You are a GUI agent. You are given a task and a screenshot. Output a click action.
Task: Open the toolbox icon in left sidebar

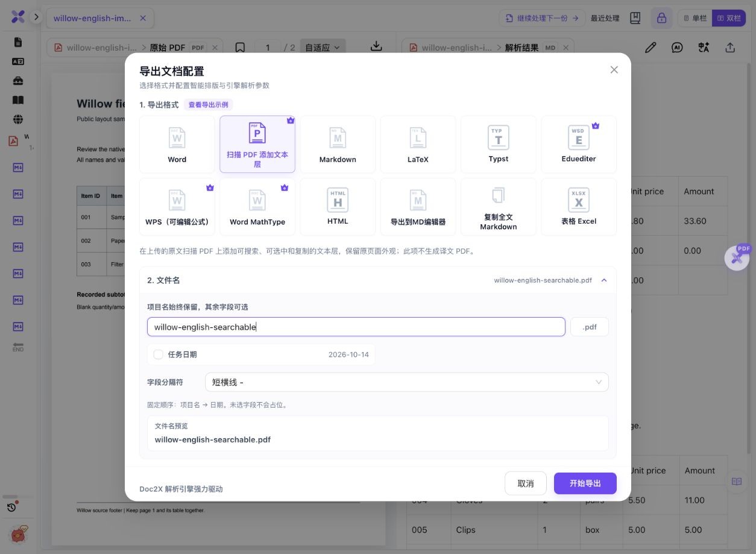18,81
